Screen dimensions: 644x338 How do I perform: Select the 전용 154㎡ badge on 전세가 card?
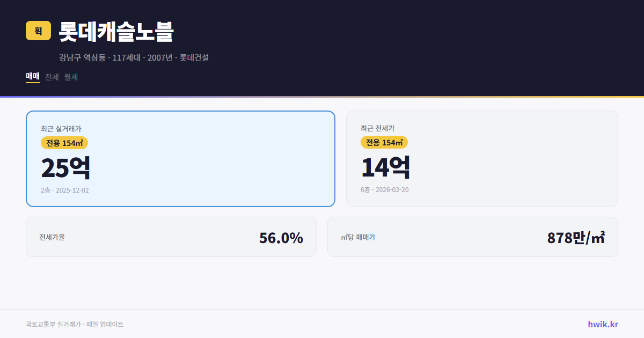tap(384, 142)
